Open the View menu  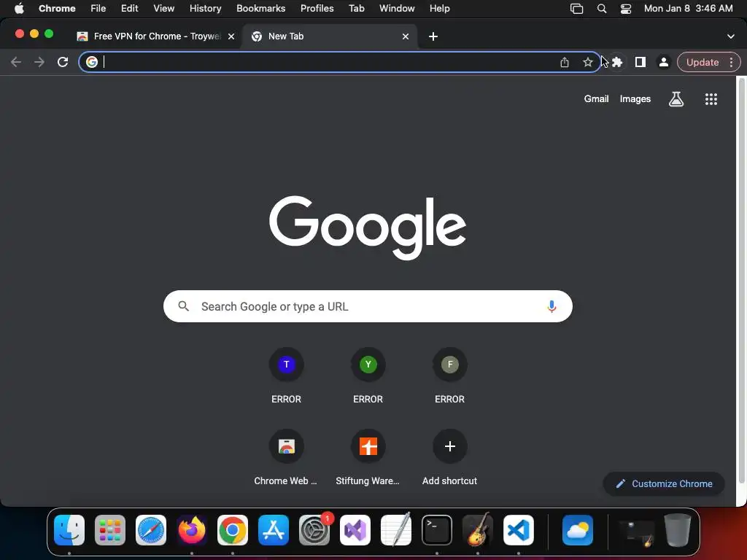[x=163, y=9]
